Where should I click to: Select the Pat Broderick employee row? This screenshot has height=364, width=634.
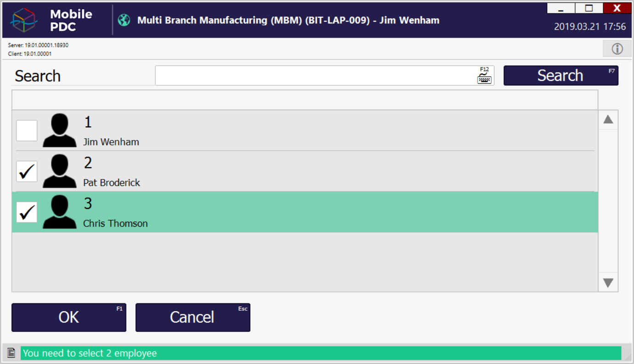[322, 171]
